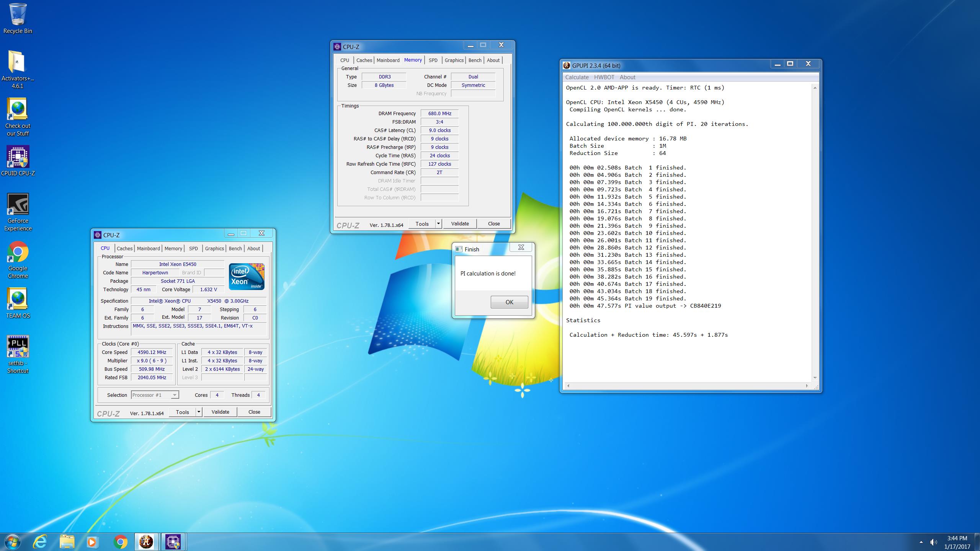Open the Activators folder icon on desktop
Screen dimensions: 980x551
tap(18, 69)
